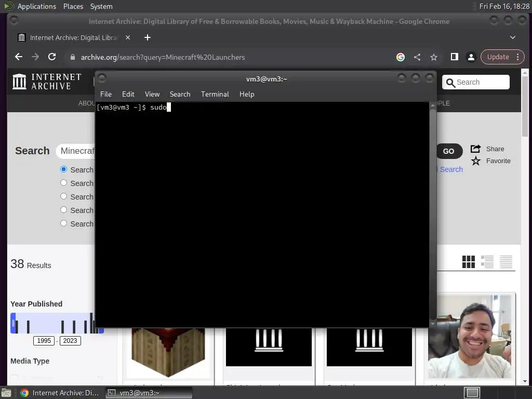The image size is (532, 399).
Task: Open the first black archive-logo result thumbnail
Action: 269,347
